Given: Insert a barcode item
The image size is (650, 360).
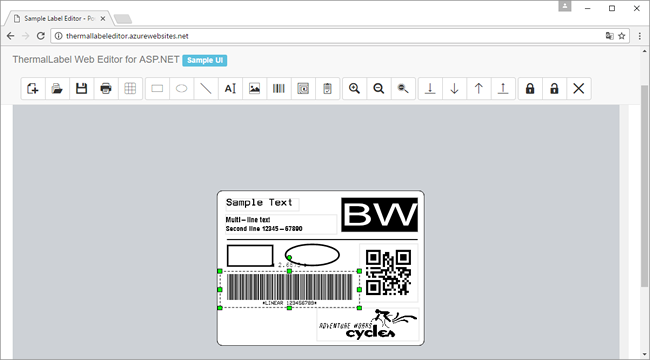Looking at the screenshot, I should coord(279,88).
